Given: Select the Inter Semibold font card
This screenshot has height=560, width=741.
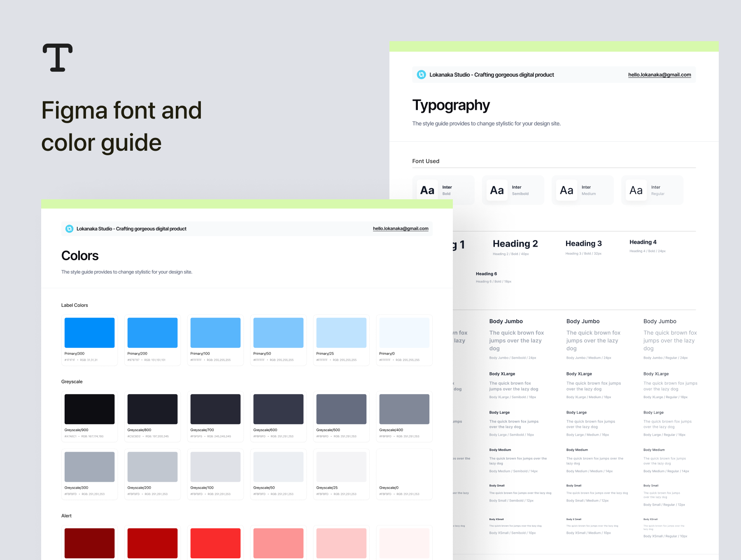Looking at the screenshot, I should pos(513,190).
